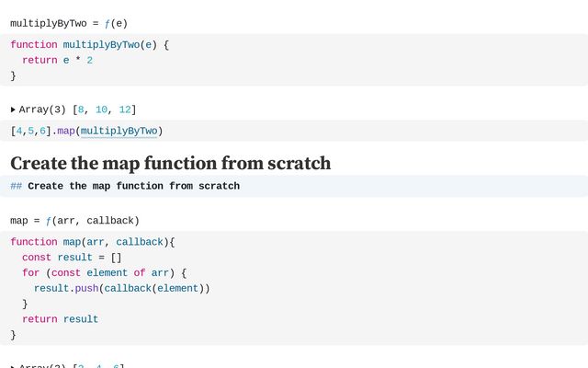Click inside the [4,5,6].map cell array literal
Screen dimensions: 588x368
[29, 131]
